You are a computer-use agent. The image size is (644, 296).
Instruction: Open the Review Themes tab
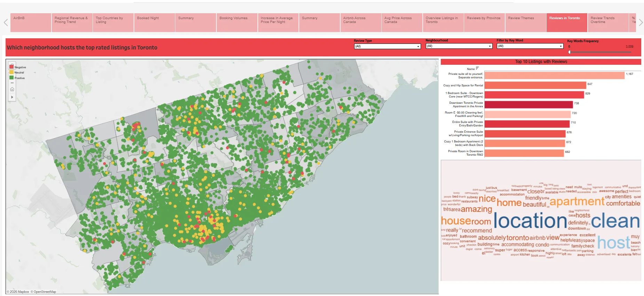(x=526, y=23)
